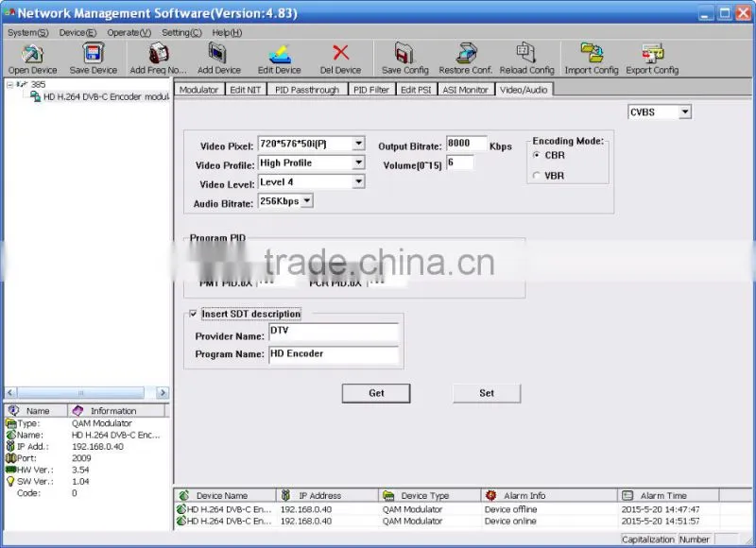The height and width of the screenshot is (548, 756).
Task: Click the Program Name input field
Action: point(334,354)
